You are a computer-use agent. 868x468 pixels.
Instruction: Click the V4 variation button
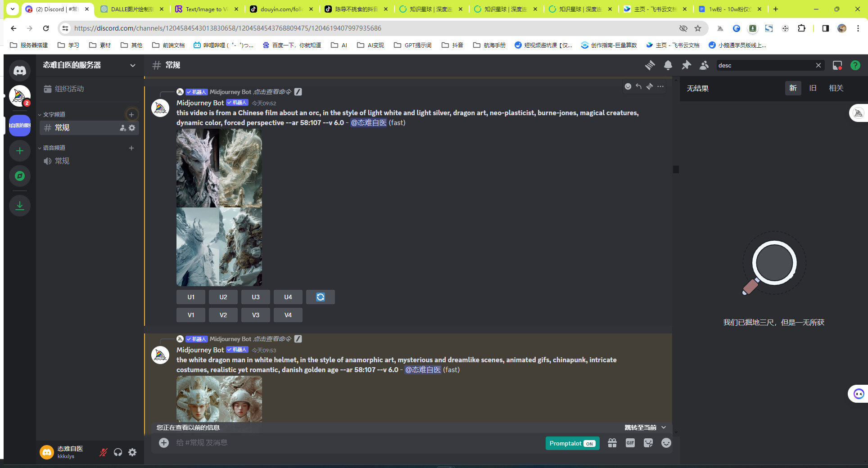[288, 315]
